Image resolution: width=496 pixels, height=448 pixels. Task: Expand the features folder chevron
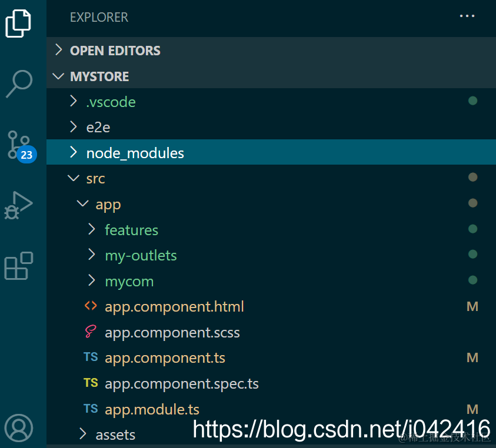coord(92,229)
